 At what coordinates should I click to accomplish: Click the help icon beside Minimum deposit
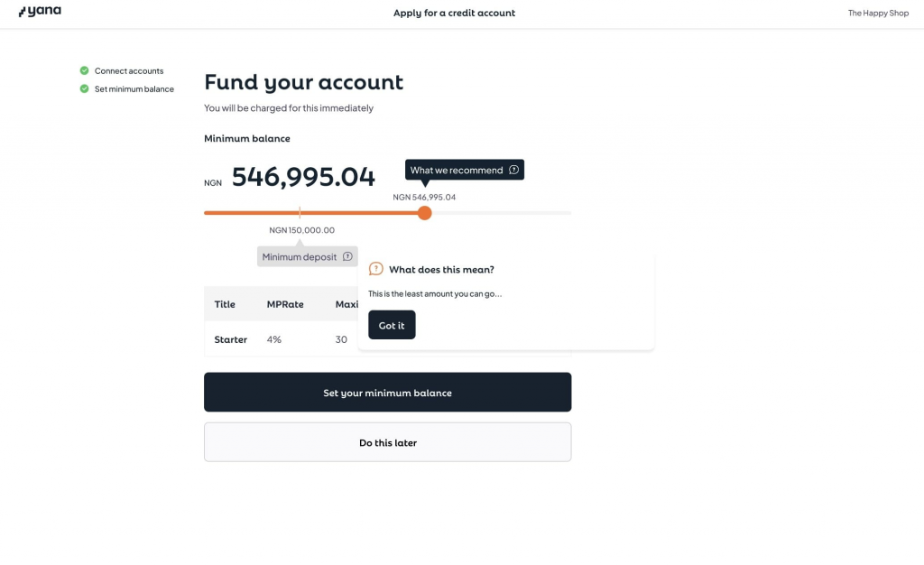347,257
